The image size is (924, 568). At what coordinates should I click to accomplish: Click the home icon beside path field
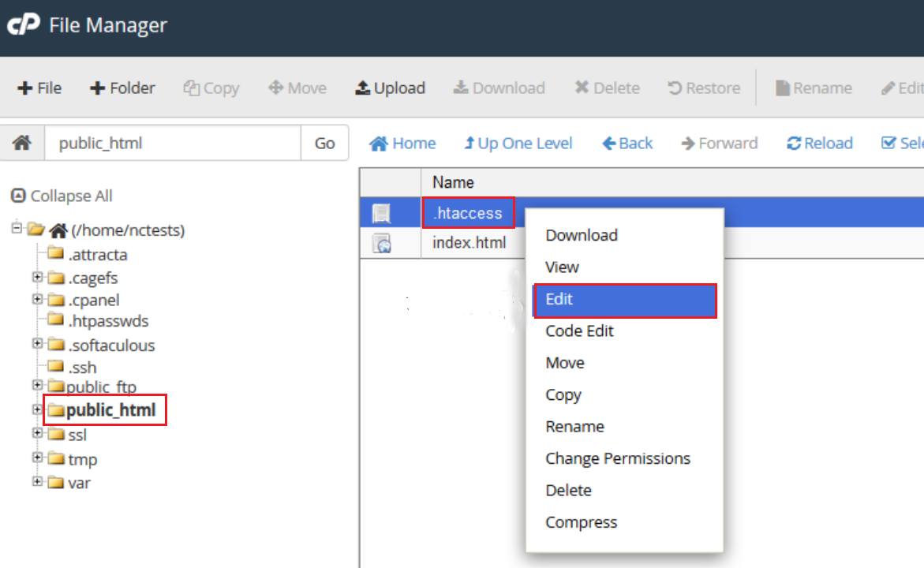coord(22,143)
